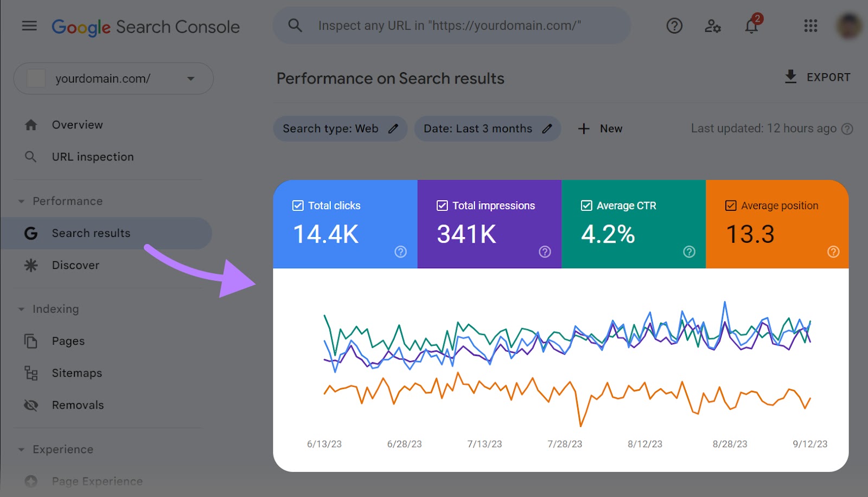Screen dimensions: 868x497
Task: Click the Date: Last 3 months chip
Action: 488,128
